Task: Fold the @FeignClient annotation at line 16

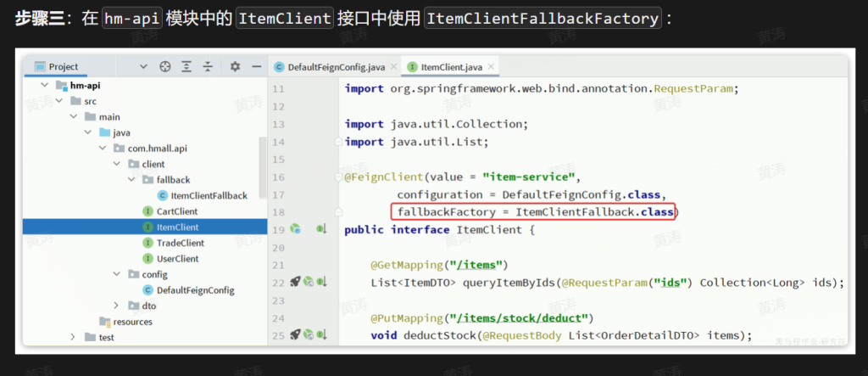Action: tap(338, 177)
